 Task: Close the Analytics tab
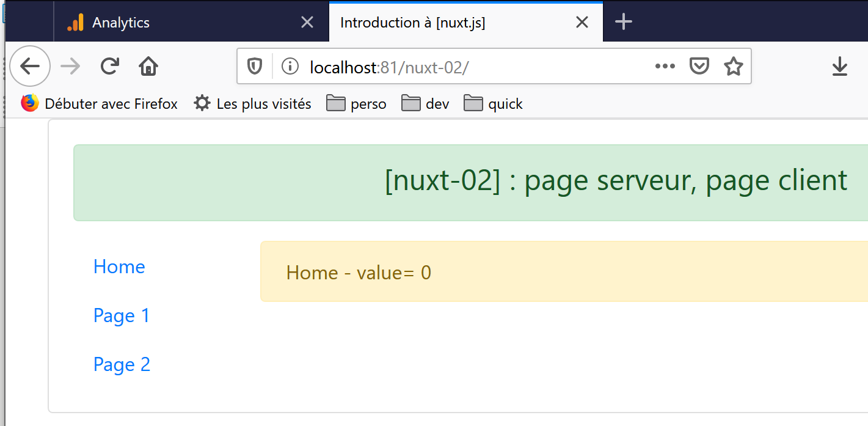307,23
